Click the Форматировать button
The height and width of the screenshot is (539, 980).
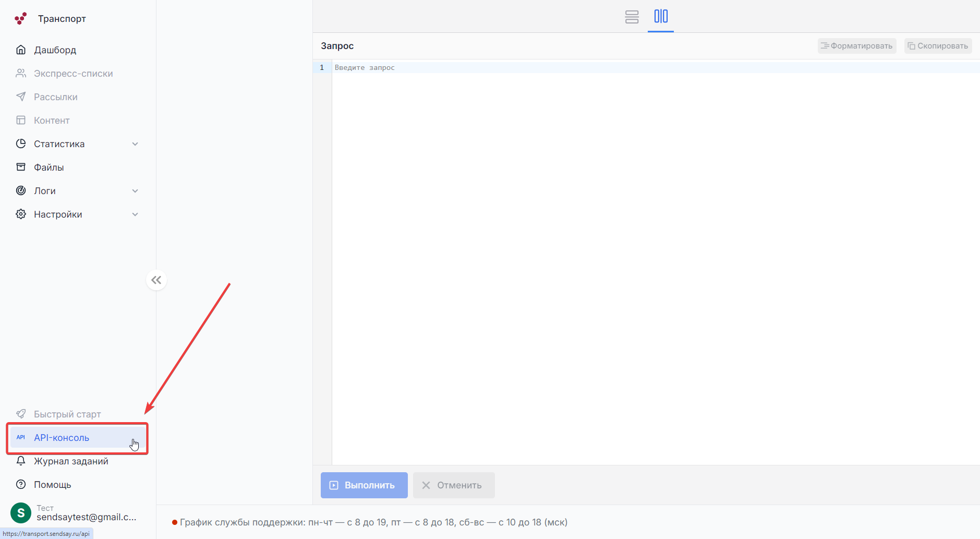tap(856, 46)
